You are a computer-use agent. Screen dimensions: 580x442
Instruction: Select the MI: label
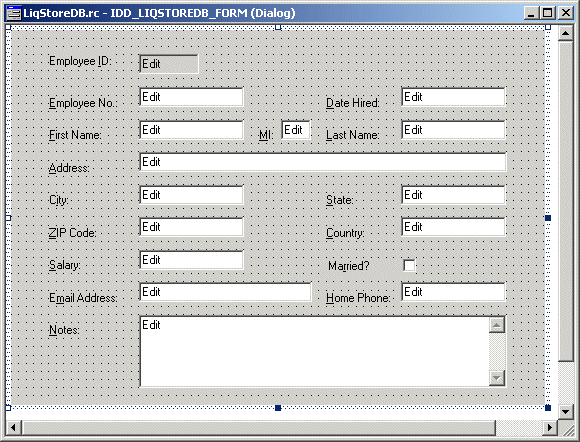point(266,135)
